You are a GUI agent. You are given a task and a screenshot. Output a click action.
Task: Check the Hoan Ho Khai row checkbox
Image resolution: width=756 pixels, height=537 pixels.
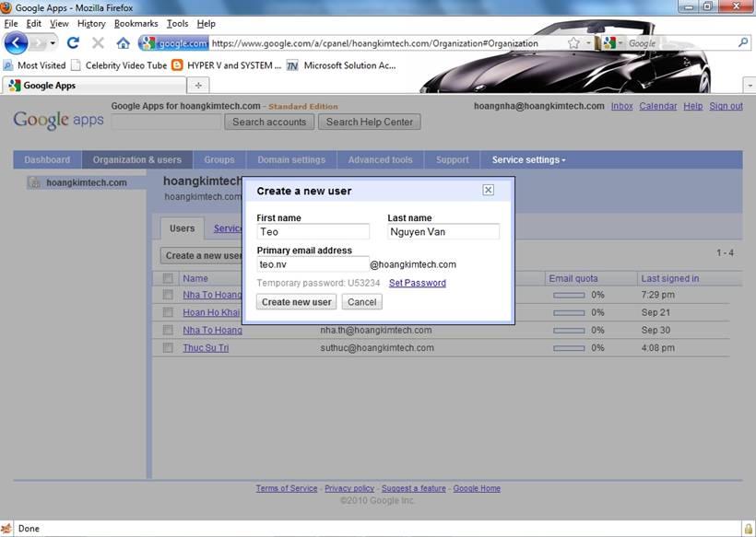click(168, 312)
